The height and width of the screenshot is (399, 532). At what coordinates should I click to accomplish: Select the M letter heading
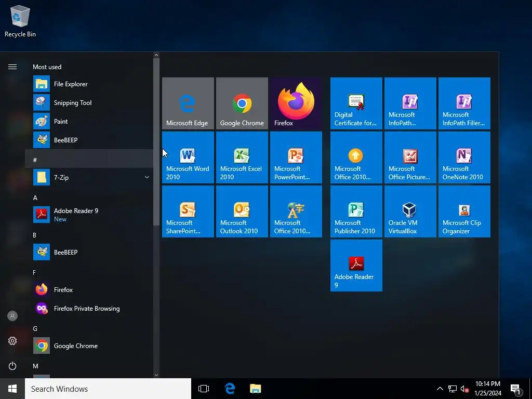(x=35, y=366)
